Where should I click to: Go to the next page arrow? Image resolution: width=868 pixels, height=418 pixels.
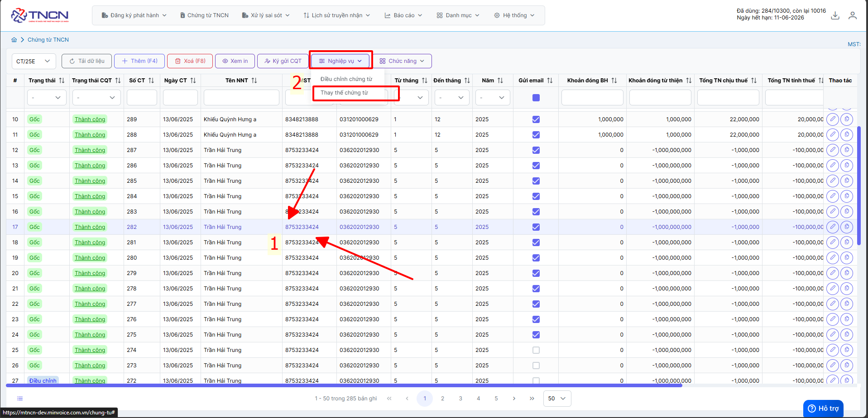coord(514,399)
